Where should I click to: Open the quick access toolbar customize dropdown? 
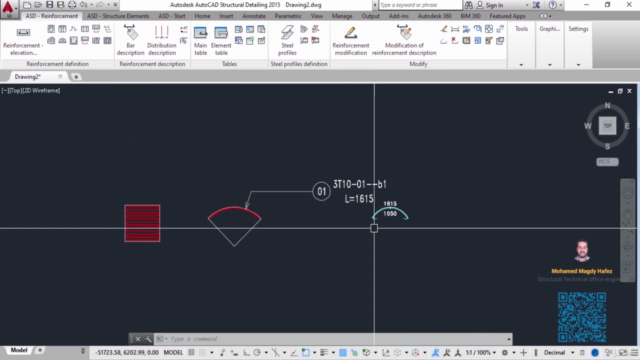116,5
